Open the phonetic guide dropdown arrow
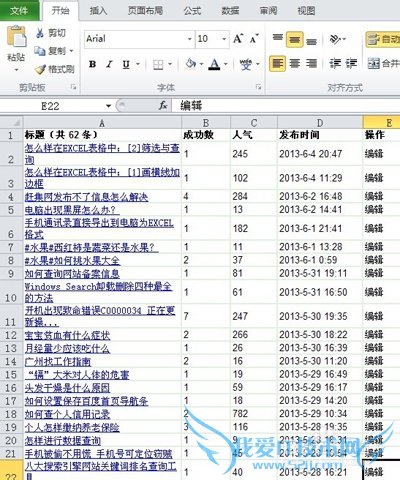This screenshot has height=480, width=400. pos(258,64)
